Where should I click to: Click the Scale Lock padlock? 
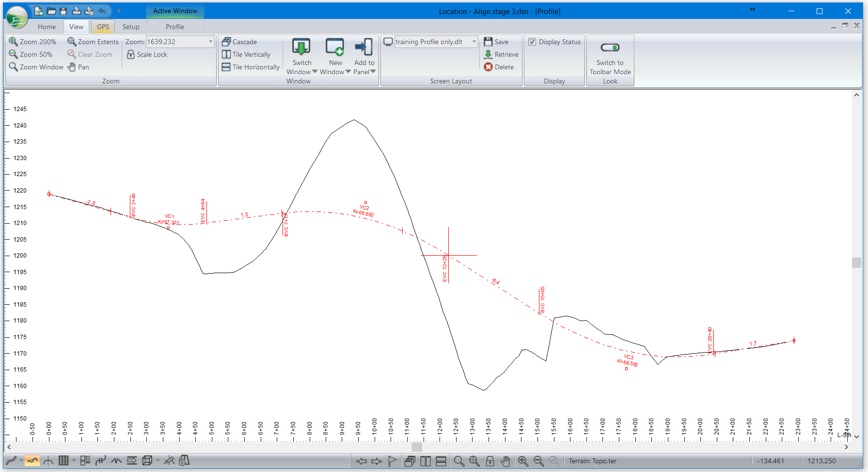(x=131, y=54)
